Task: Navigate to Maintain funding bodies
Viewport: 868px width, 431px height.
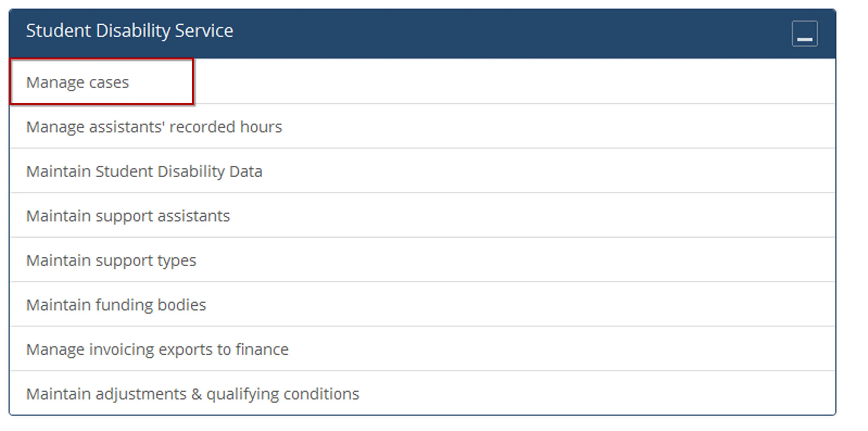Action: click(116, 305)
